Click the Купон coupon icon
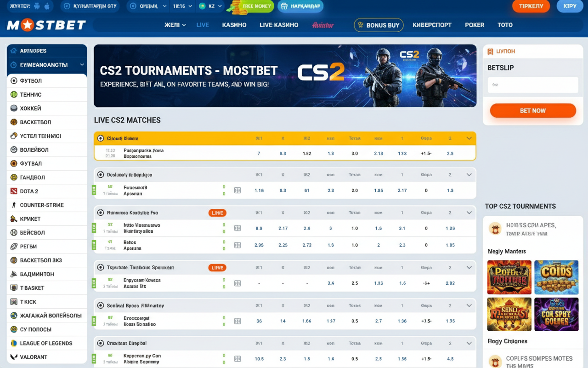The height and width of the screenshot is (368, 588). pyautogui.click(x=491, y=52)
